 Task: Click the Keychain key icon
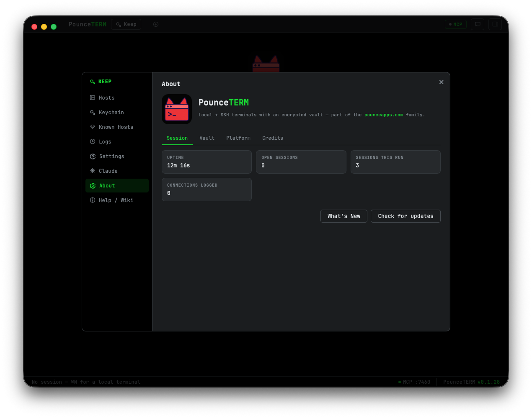point(93,113)
